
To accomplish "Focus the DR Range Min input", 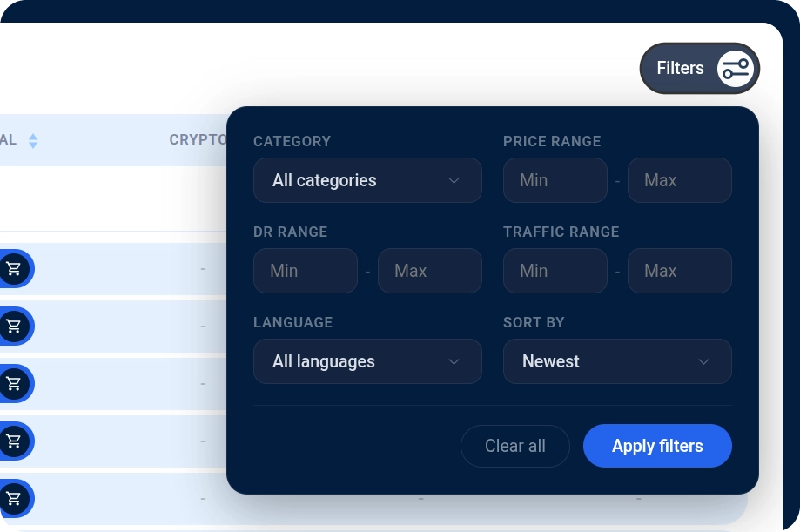I will tap(305, 270).
